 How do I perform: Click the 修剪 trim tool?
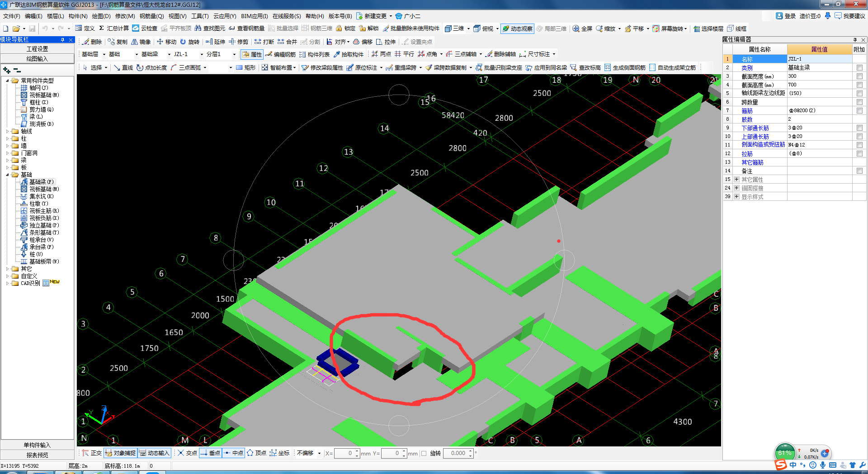point(238,42)
